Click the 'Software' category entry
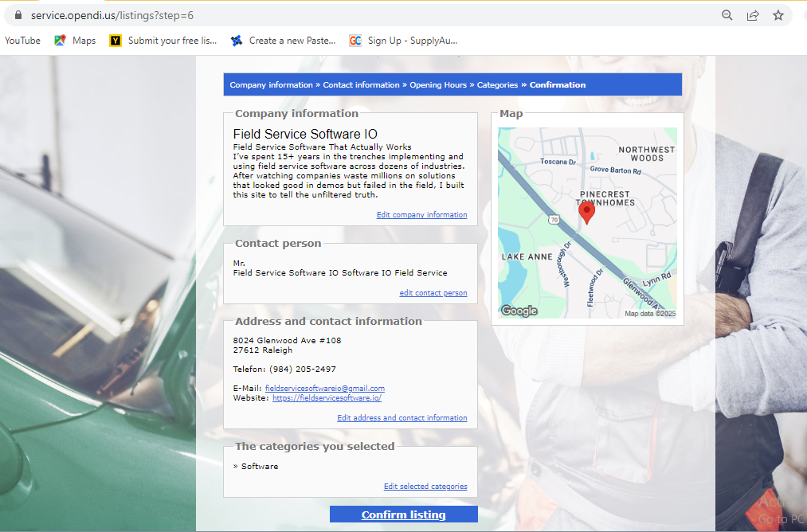Viewport: 807px width, 532px height. click(260, 466)
